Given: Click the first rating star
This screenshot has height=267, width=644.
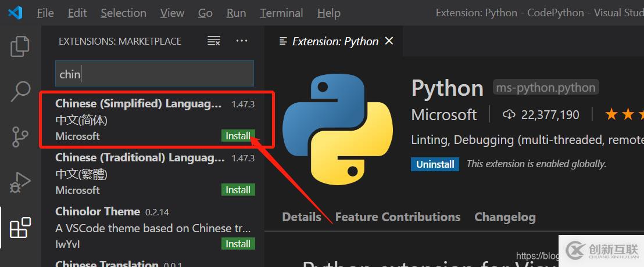Looking at the screenshot, I should point(611,114).
